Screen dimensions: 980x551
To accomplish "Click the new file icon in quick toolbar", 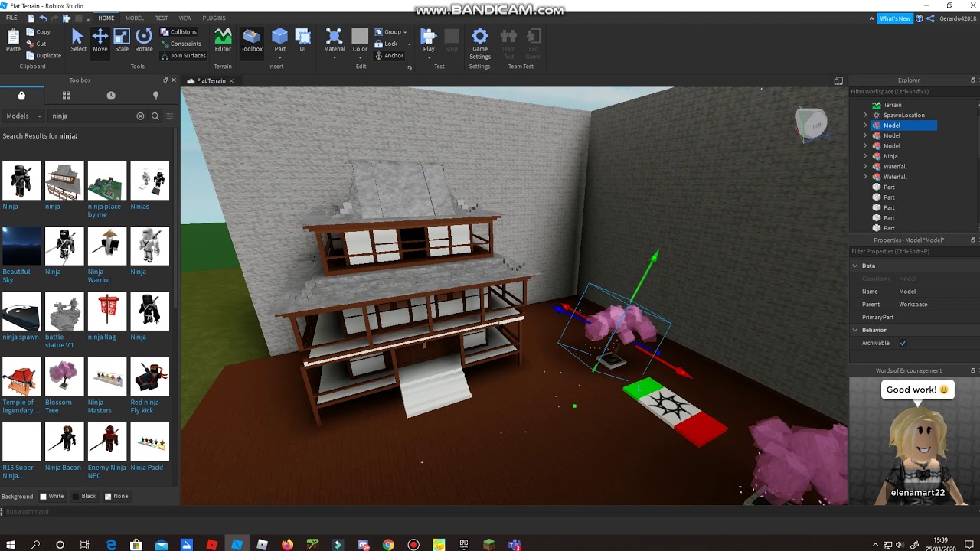I will click(x=31, y=18).
